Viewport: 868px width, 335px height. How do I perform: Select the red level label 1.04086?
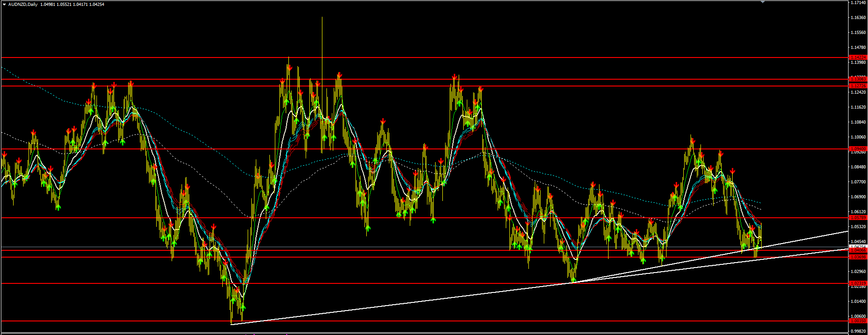[x=858, y=250]
